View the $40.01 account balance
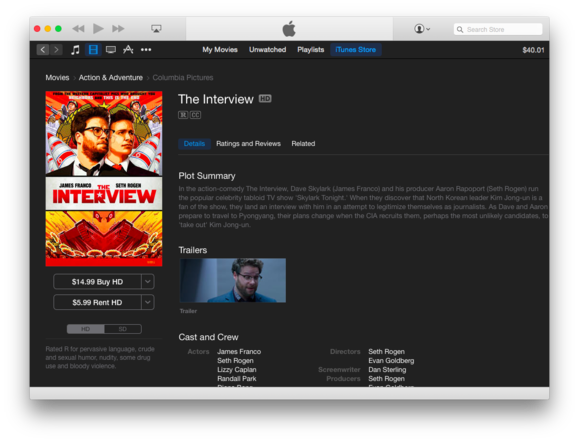The width and height of the screenshot is (579, 442). [533, 50]
